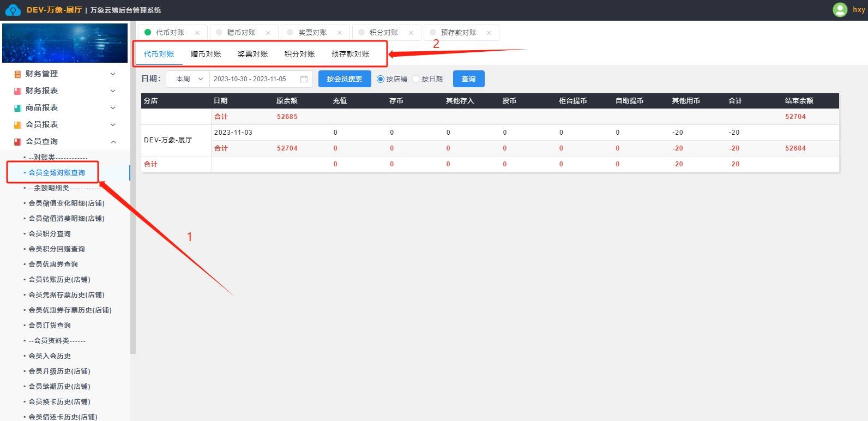
Task: Switch to 预存款对账 sub-tab
Action: click(x=350, y=54)
